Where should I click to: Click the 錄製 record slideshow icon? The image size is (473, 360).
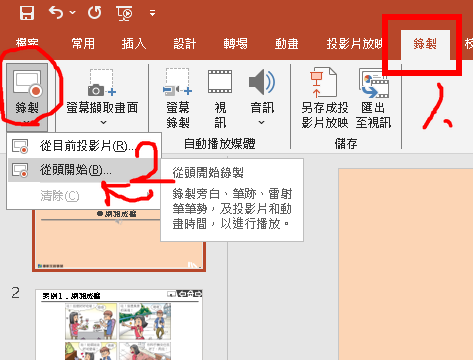tap(27, 83)
